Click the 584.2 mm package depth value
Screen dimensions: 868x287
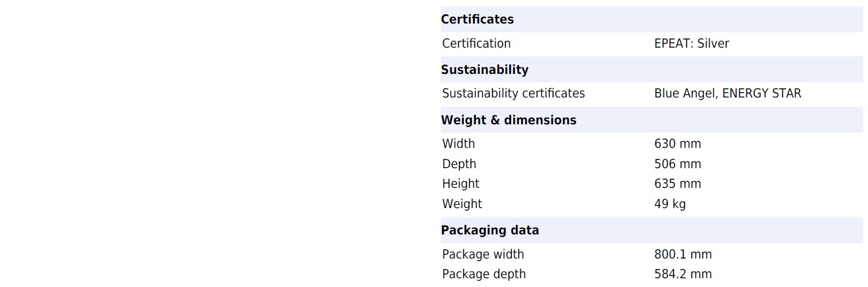click(x=683, y=274)
